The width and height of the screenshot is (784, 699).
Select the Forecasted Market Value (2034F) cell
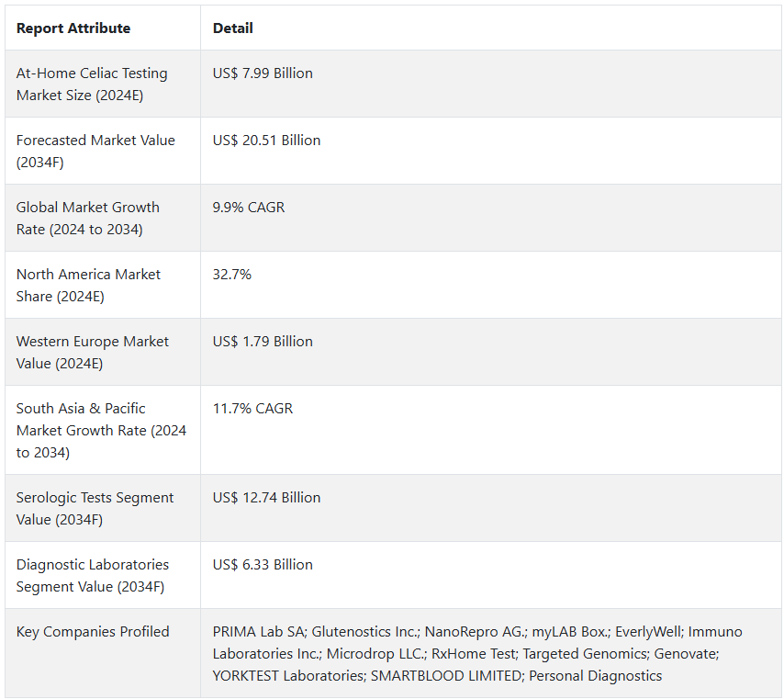(x=95, y=152)
